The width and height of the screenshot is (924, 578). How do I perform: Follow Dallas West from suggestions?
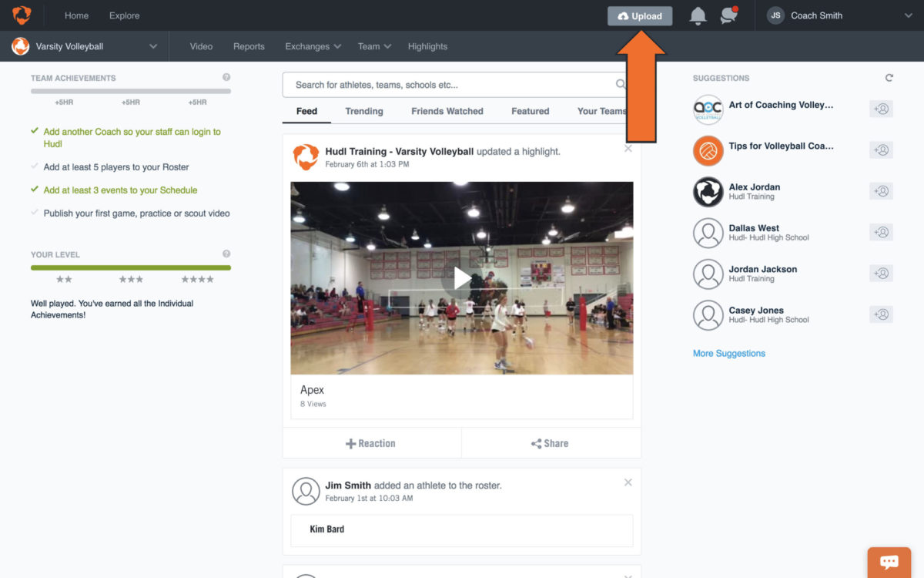(881, 232)
